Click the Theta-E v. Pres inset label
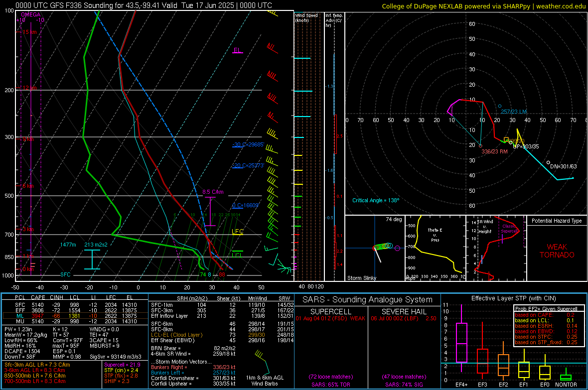 [435, 235]
